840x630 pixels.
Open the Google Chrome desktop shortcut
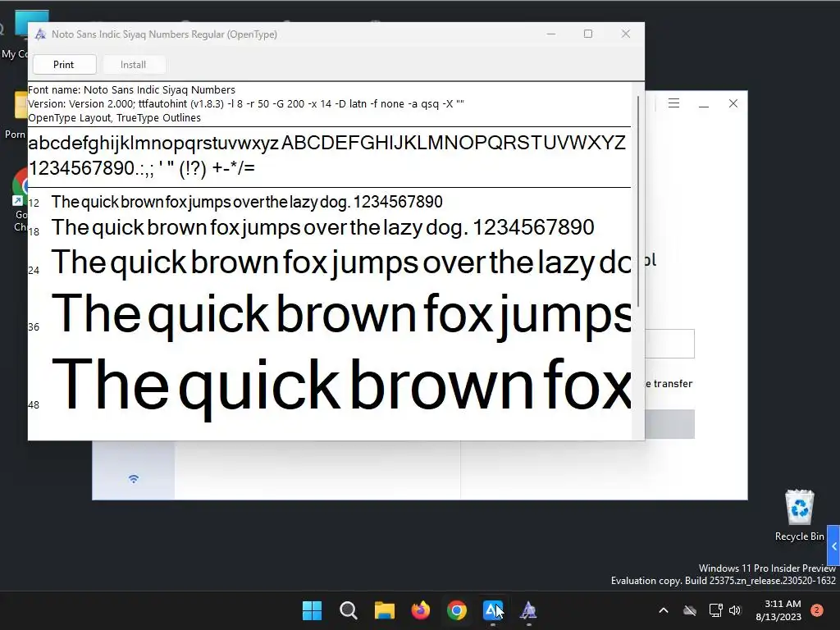pos(21,200)
